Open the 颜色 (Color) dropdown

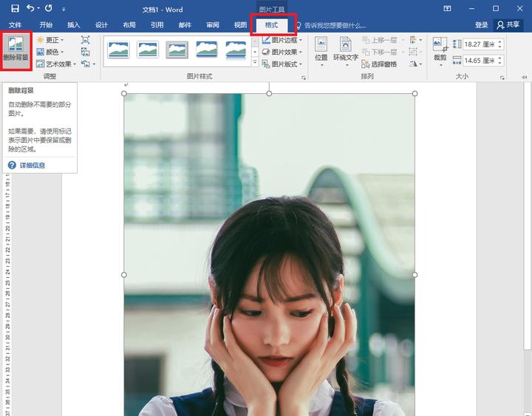click(50, 52)
